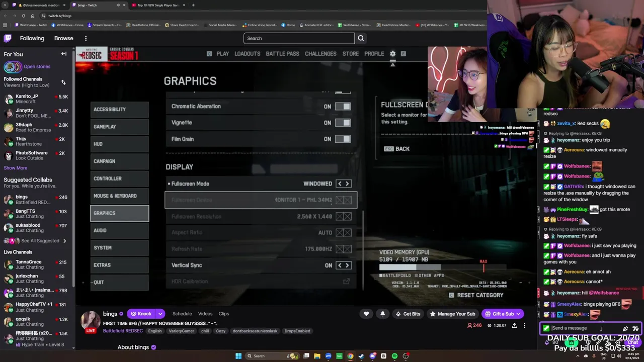Viewport: 644px width, 362px height.
Task: Click Manage Your Sub button
Action: 452,314
